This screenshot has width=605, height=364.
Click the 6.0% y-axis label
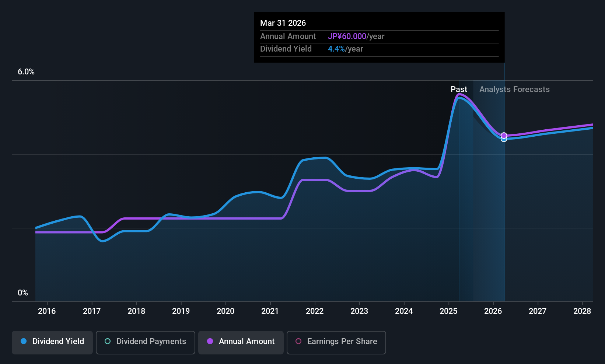26,72
